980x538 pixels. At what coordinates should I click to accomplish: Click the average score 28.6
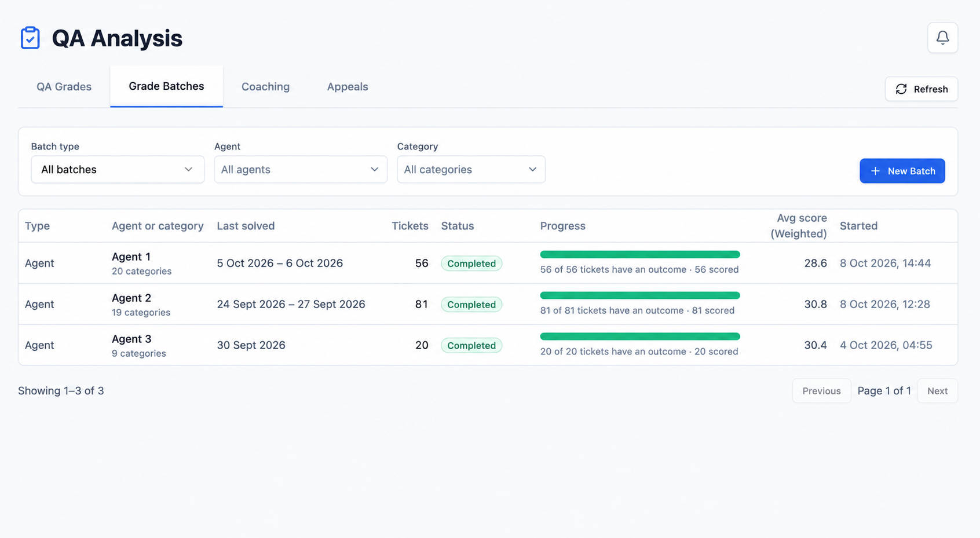(x=816, y=263)
